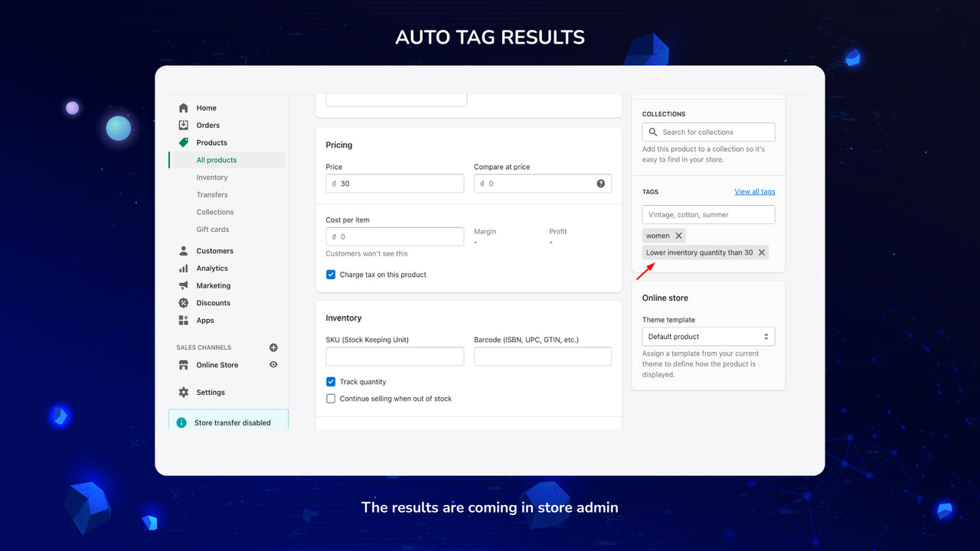
Task: Click the Analytics sidebar icon
Action: (184, 268)
